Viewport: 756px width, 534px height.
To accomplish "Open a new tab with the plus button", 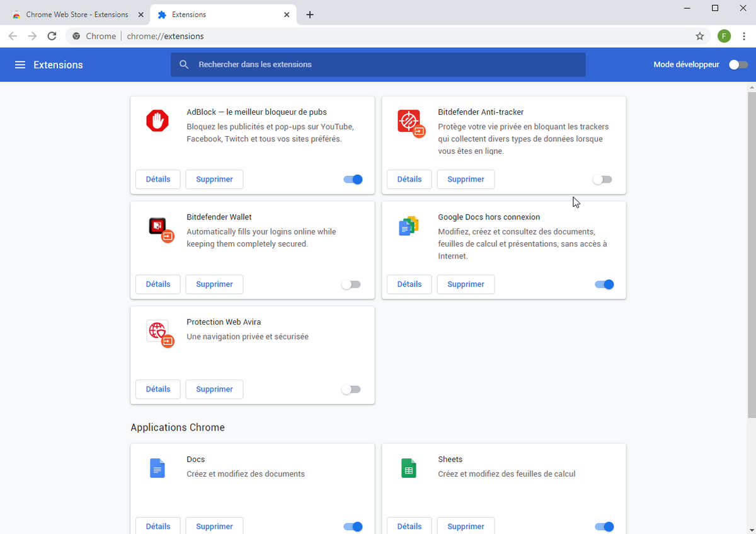I will point(309,15).
